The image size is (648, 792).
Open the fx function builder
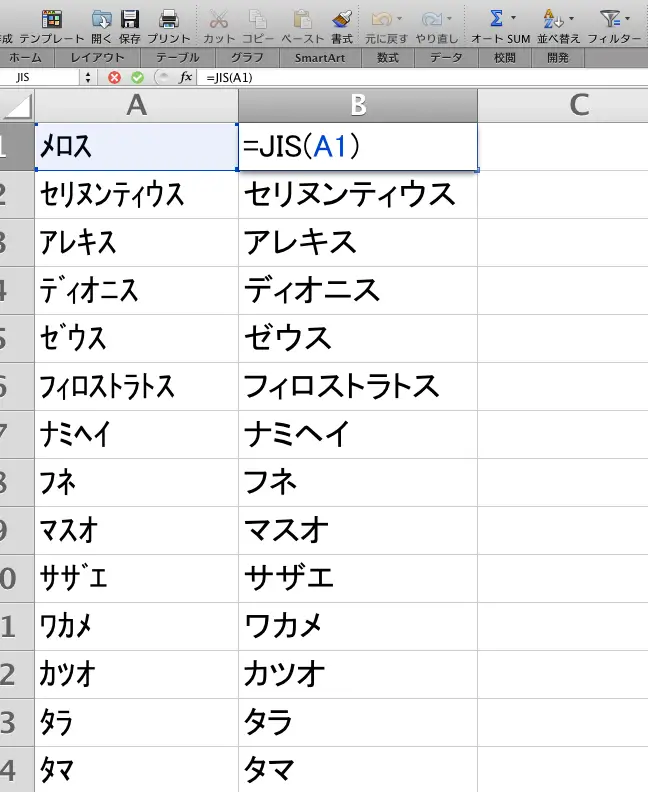click(185, 77)
